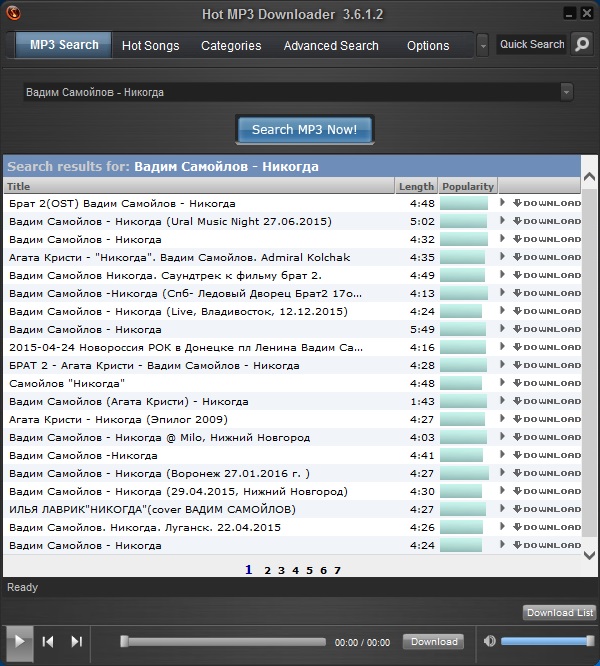This screenshot has height=666, width=600.
Task: Open the Hot Songs tab
Action: click(150, 45)
